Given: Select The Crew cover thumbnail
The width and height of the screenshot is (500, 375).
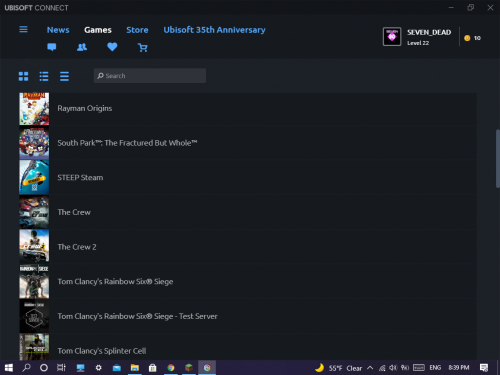Looking at the screenshot, I should pos(34,212).
